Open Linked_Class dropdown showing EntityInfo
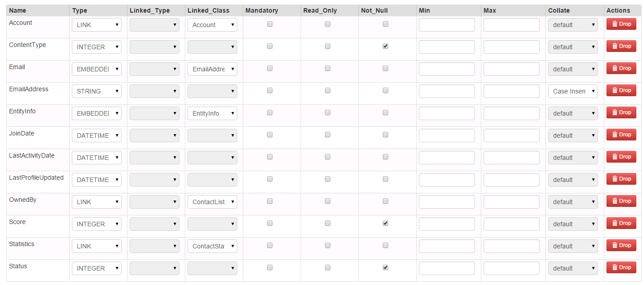 coord(212,113)
